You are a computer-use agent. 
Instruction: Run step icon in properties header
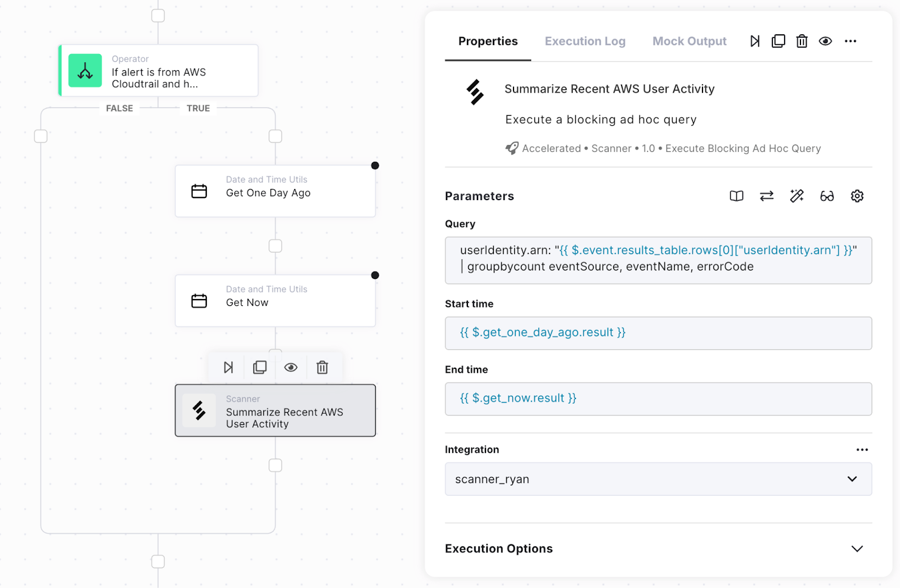(x=755, y=41)
